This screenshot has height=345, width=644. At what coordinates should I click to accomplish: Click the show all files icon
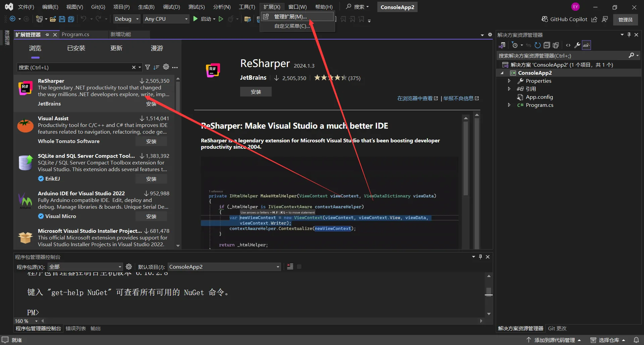pyautogui.click(x=556, y=45)
